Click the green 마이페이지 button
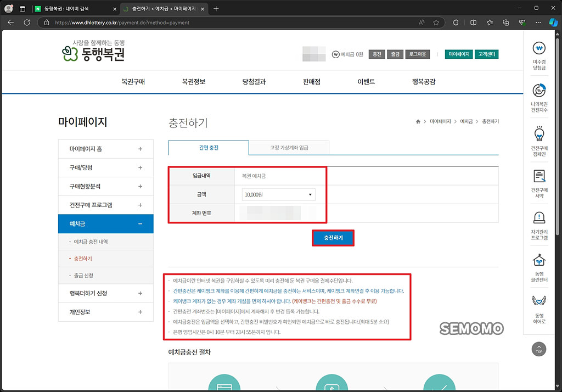Viewport: 562px width, 392px height. tap(459, 54)
